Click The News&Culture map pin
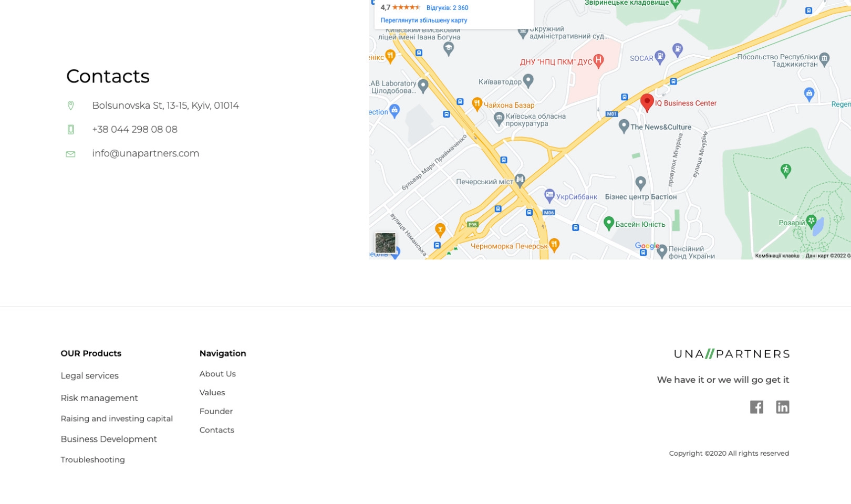Screen dimensions: 851x504 pyautogui.click(x=624, y=126)
